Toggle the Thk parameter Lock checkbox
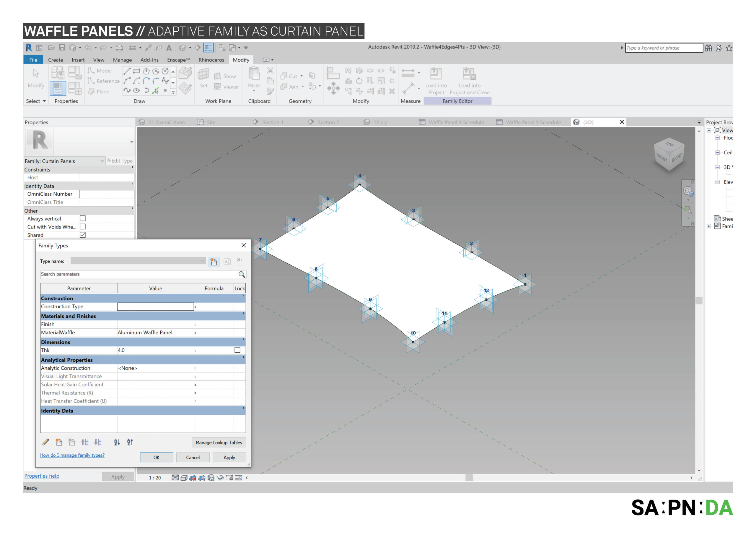Image resolution: width=756 pixels, height=535 pixels. (237, 350)
